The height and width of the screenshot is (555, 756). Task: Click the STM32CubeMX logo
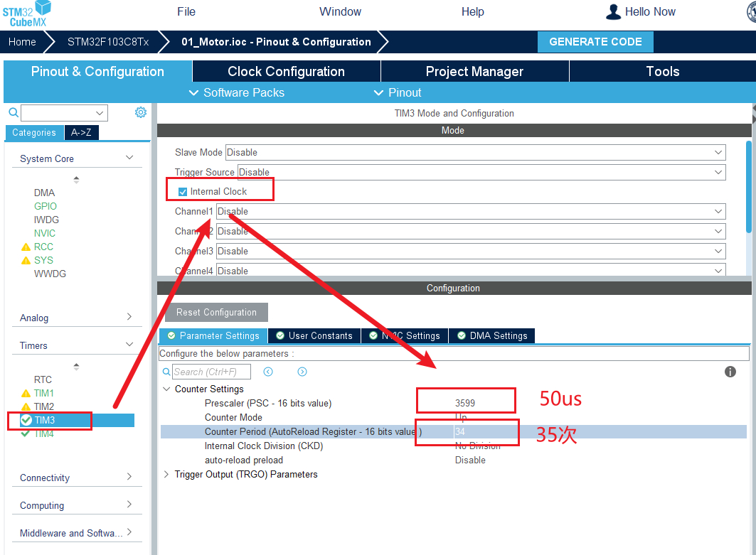pos(27,13)
